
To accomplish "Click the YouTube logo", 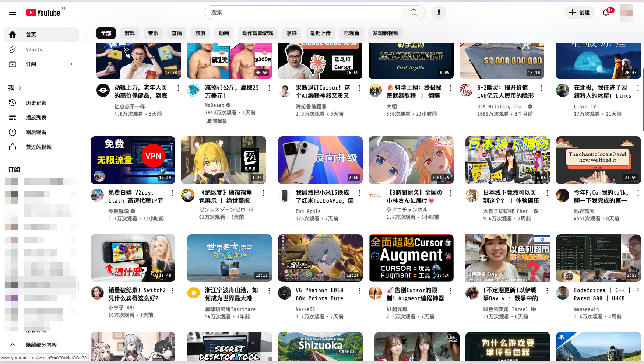I will (x=43, y=13).
